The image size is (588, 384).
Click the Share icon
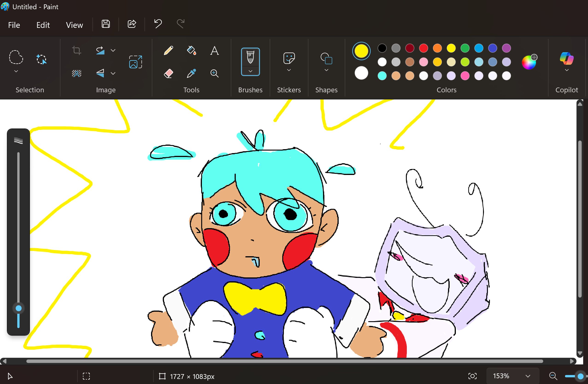[132, 24]
